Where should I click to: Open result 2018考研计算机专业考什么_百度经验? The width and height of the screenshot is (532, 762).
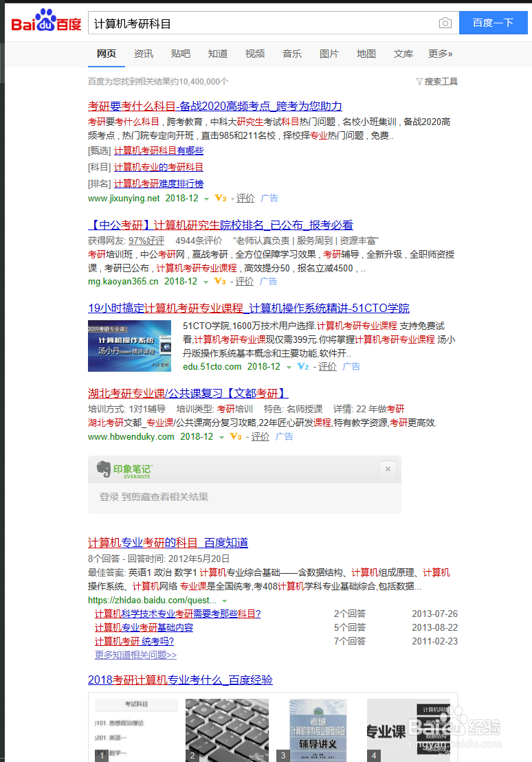(x=180, y=680)
